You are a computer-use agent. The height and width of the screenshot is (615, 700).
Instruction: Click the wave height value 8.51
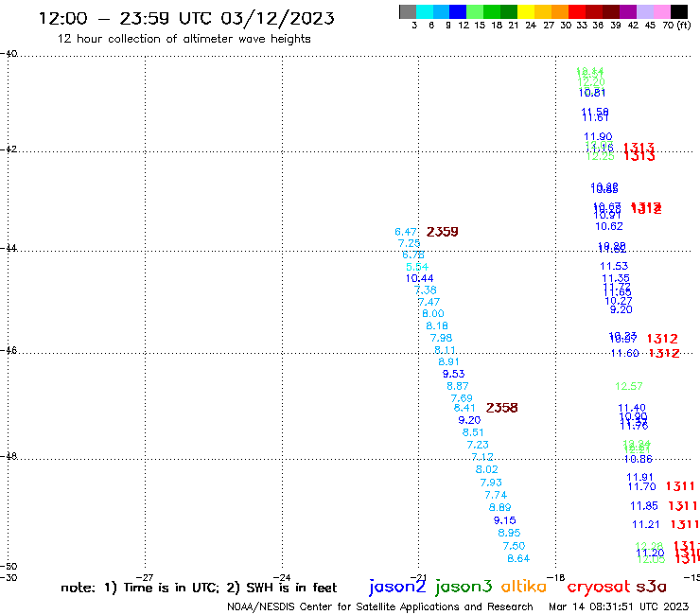[x=473, y=432]
